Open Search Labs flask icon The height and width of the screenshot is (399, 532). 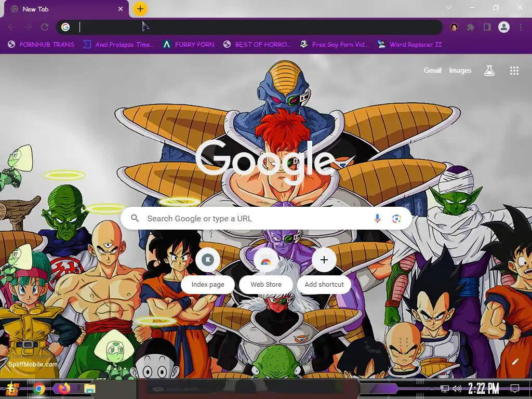[x=489, y=71]
